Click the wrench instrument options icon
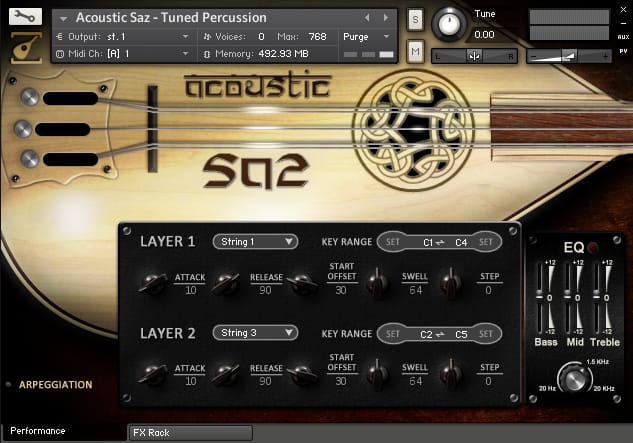 (x=24, y=16)
